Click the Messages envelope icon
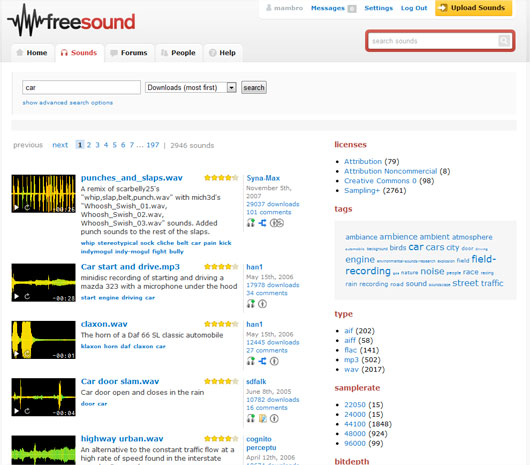This screenshot has height=465, width=530. [352, 8]
